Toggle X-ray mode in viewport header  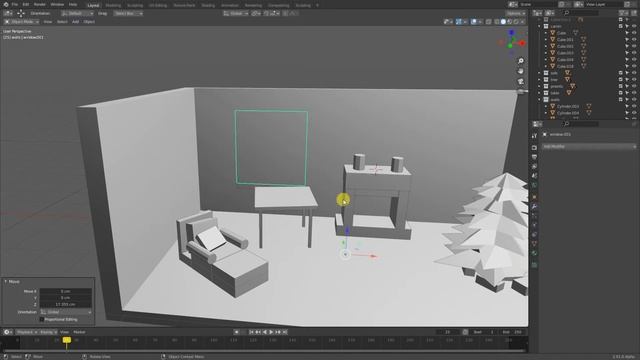click(x=489, y=22)
